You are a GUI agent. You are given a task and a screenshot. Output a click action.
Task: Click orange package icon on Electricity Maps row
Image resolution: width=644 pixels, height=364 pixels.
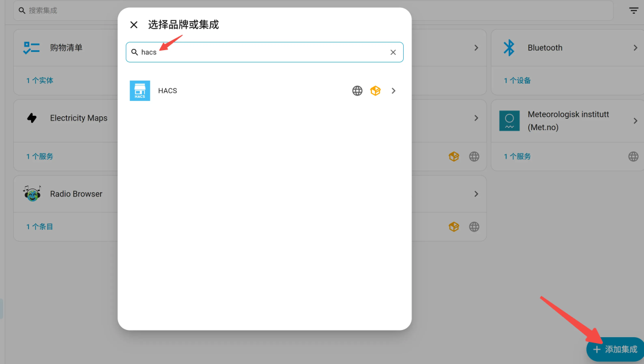click(x=454, y=156)
